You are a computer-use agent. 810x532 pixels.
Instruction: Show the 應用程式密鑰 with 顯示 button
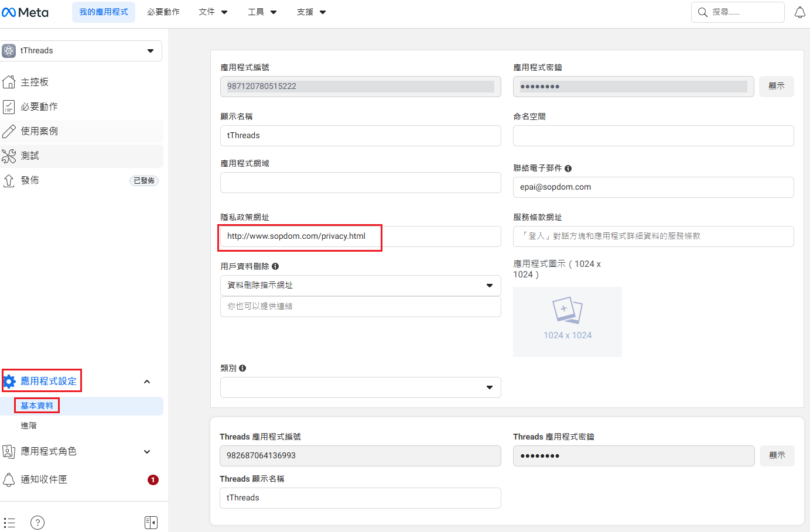pos(777,87)
